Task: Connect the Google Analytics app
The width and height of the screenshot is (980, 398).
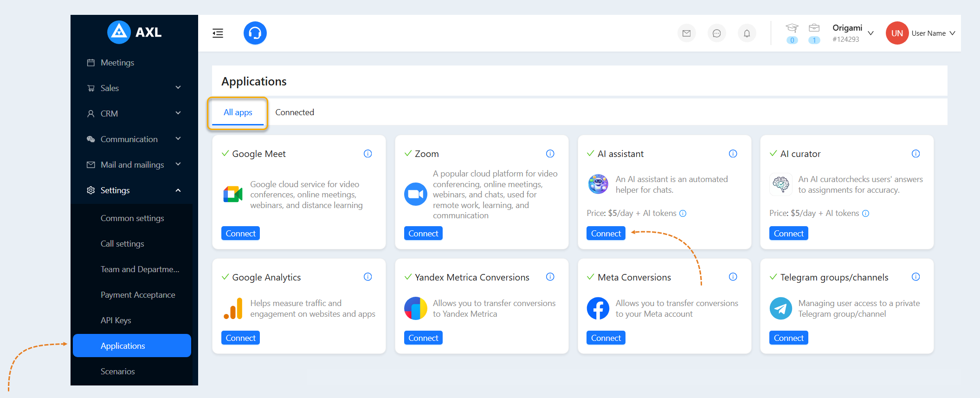Action: pos(240,338)
